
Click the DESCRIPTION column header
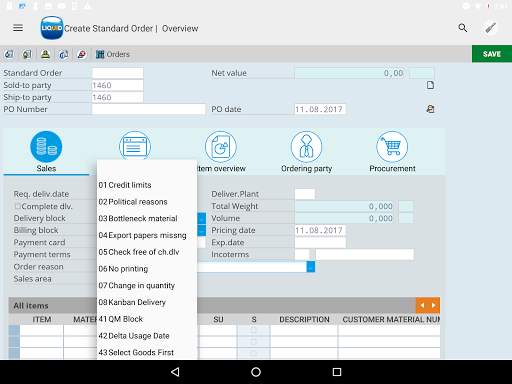point(304,319)
